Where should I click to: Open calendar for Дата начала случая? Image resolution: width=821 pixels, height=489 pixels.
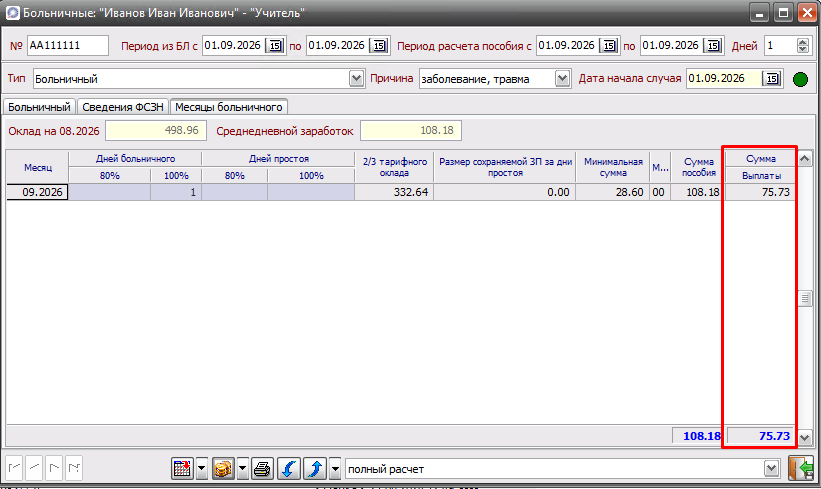point(772,79)
